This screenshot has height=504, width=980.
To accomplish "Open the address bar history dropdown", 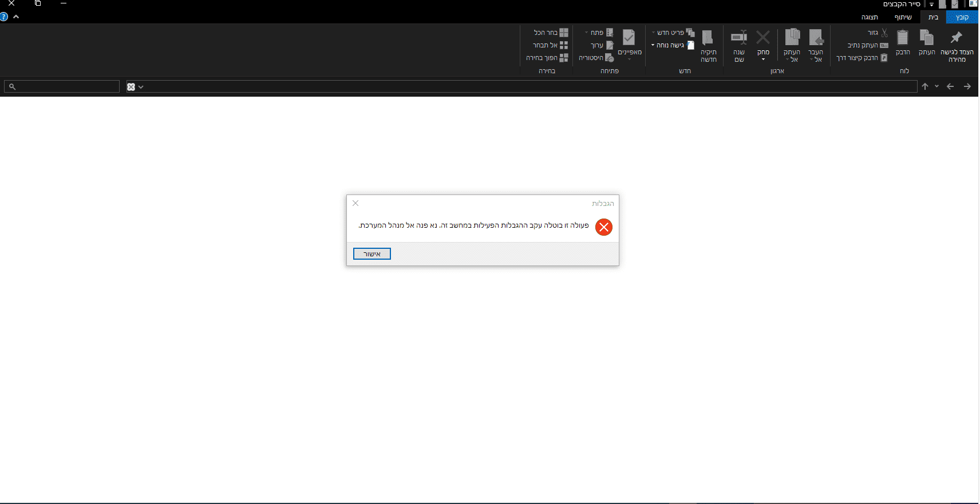I will pos(141,87).
